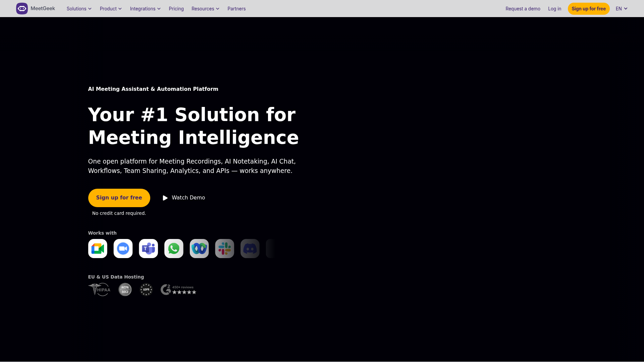Go to the Partners page
The image size is (644, 362).
[x=236, y=9]
